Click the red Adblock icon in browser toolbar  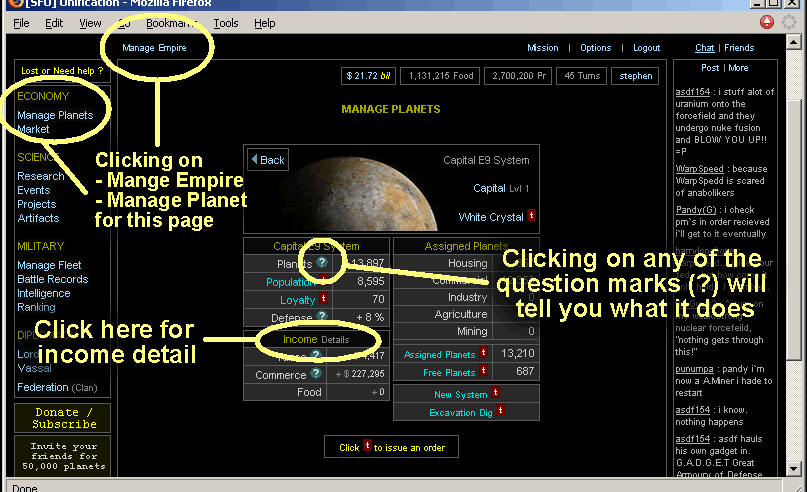pyautogui.click(x=767, y=22)
